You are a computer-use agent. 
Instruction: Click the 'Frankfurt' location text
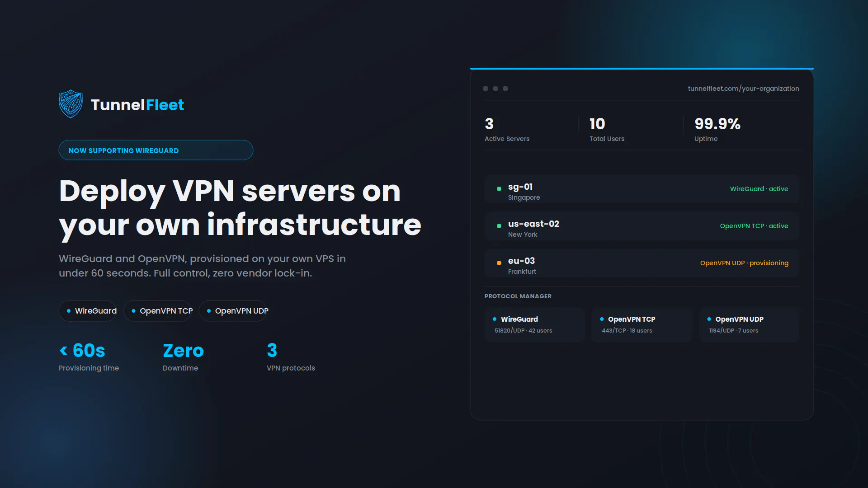[522, 272]
